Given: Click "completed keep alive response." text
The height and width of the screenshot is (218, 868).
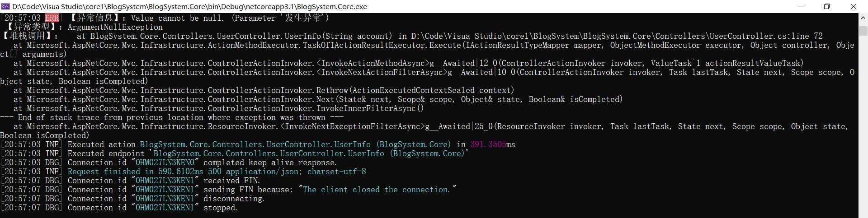Looking at the screenshot, I should click(270, 162).
